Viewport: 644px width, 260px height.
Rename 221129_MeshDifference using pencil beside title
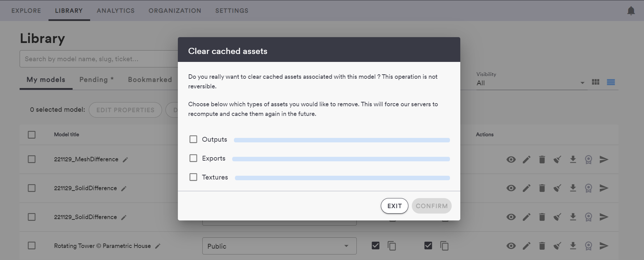tap(126, 160)
